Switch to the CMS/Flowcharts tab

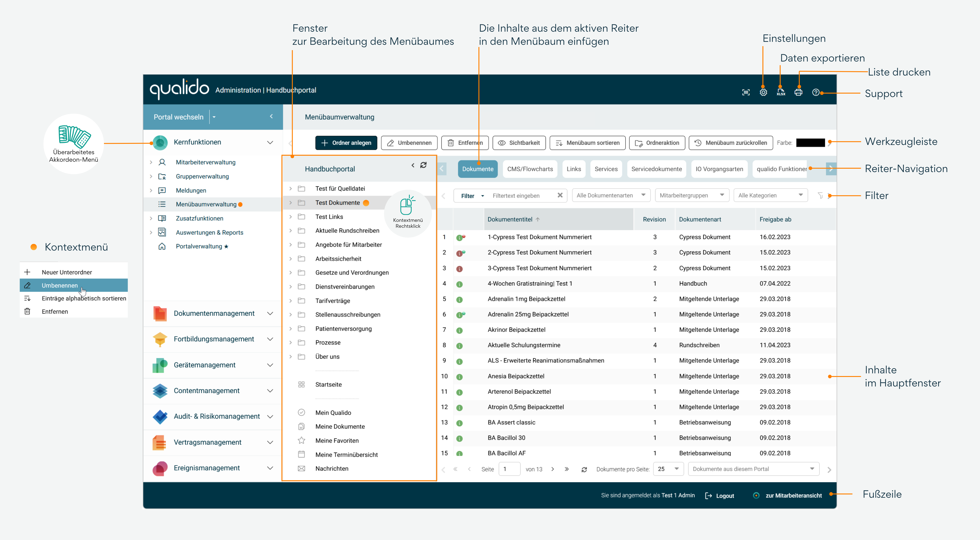click(530, 169)
